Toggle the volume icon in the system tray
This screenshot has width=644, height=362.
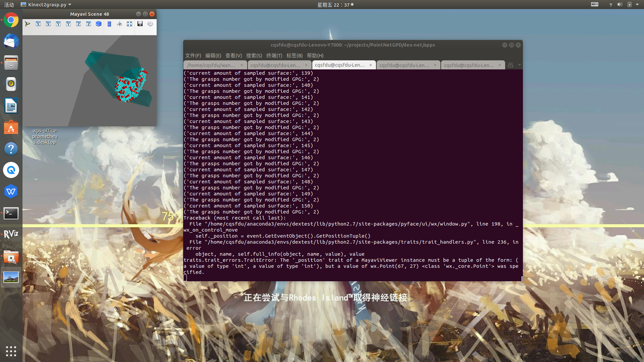[619, 5]
